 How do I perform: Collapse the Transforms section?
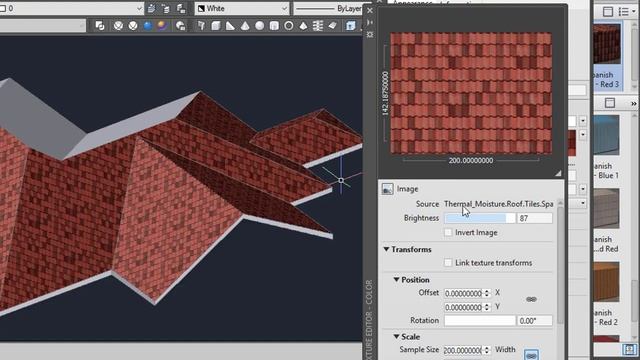coord(386,249)
